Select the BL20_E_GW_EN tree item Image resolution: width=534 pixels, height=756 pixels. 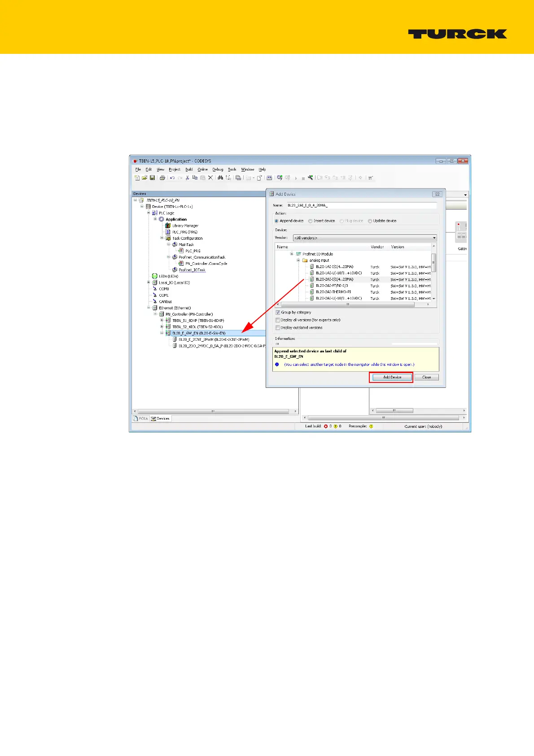click(x=199, y=333)
